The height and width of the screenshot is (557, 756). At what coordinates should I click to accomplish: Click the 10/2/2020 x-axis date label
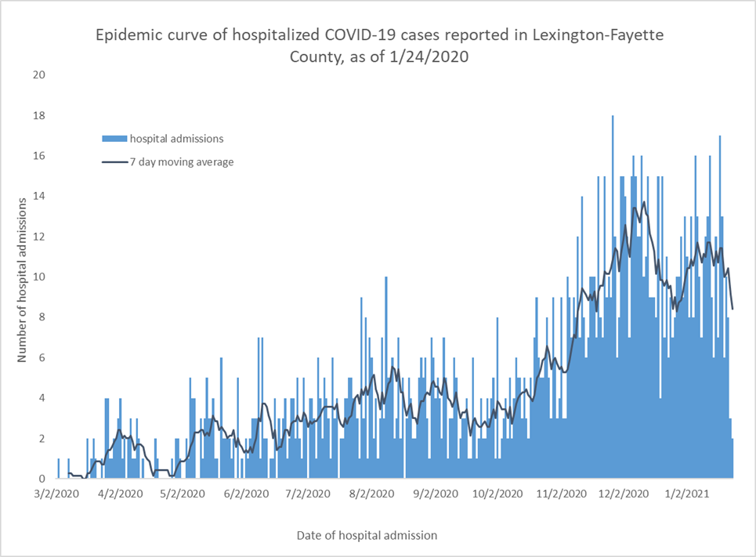click(497, 494)
